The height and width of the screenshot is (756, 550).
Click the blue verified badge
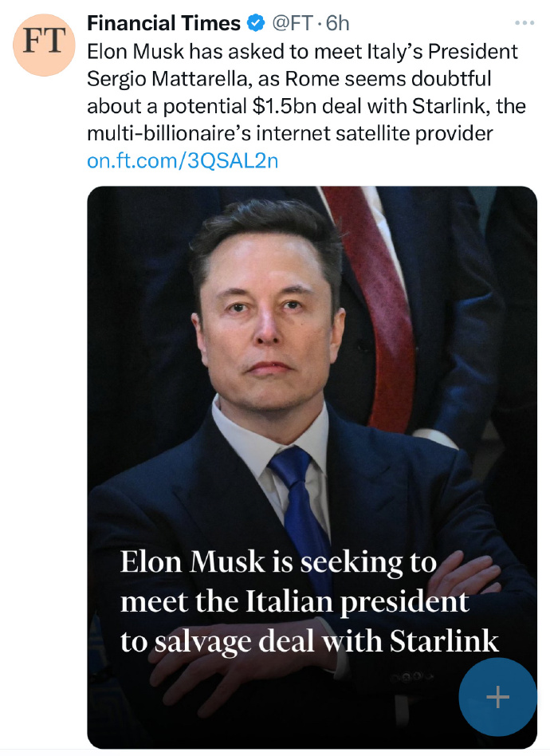click(x=256, y=22)
